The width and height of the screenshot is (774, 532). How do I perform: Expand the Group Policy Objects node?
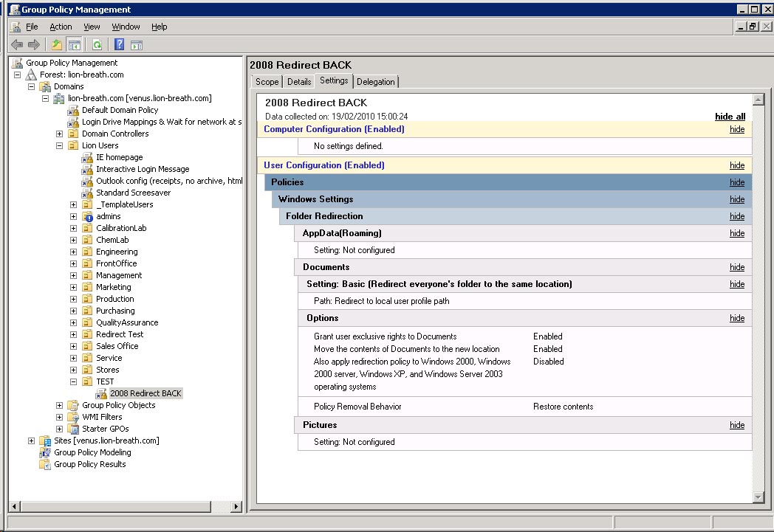[x=59, y=406]
